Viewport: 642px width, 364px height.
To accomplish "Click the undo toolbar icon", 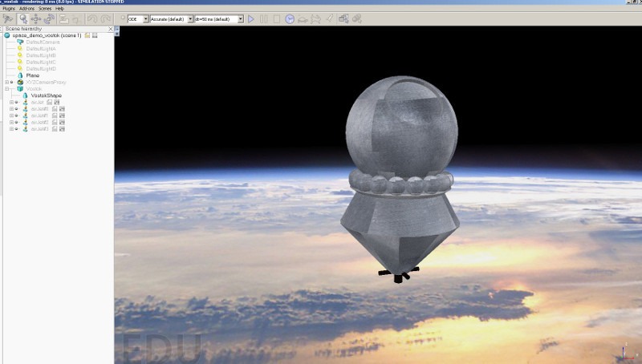I will pyautogui.click(x=92, y=18).
